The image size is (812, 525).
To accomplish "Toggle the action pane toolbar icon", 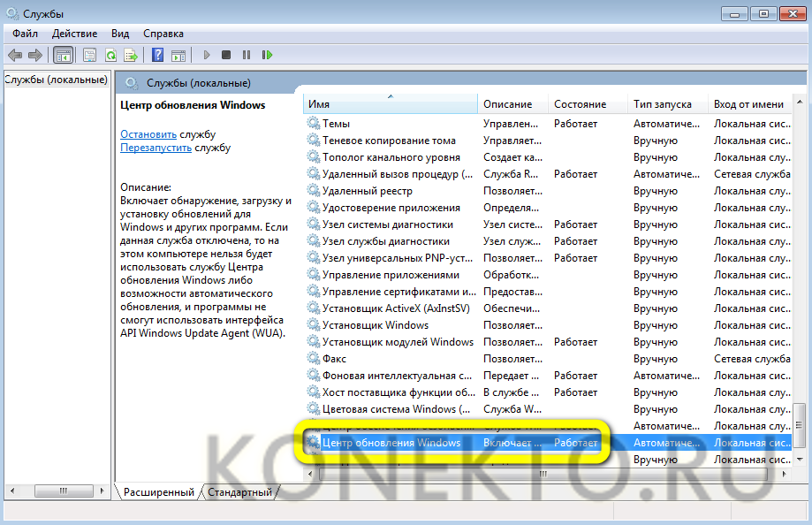I will 178,55.
